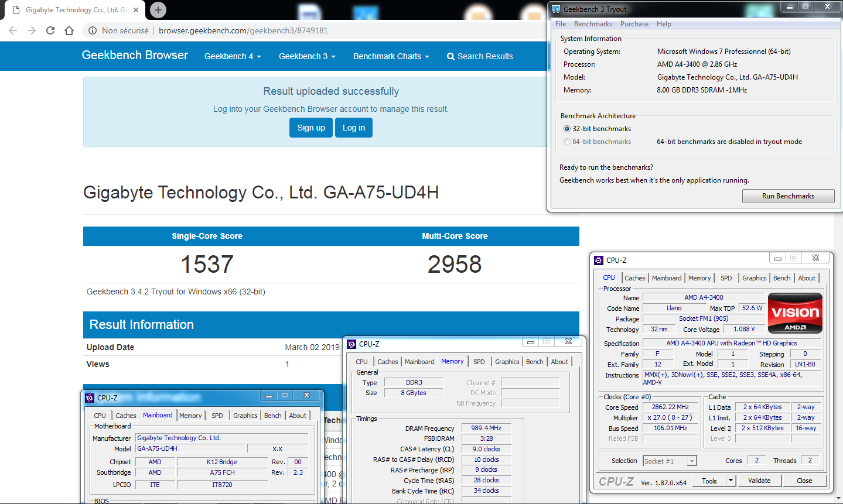Click the AMD Vision logo in CPU-Z
Image resolution: width=843 pixels, height=504 pixels.
click(795, 313)
